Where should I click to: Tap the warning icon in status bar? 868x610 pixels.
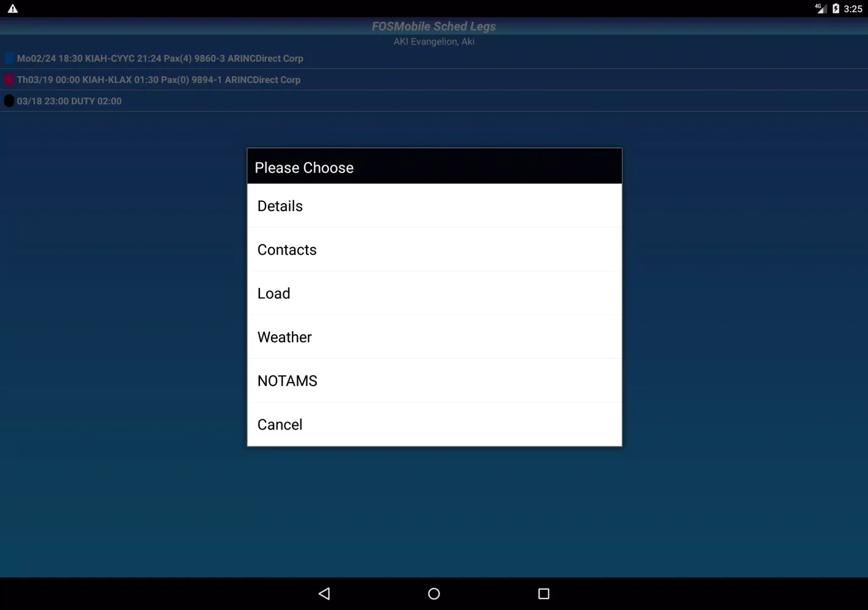(x=12, y=9)
